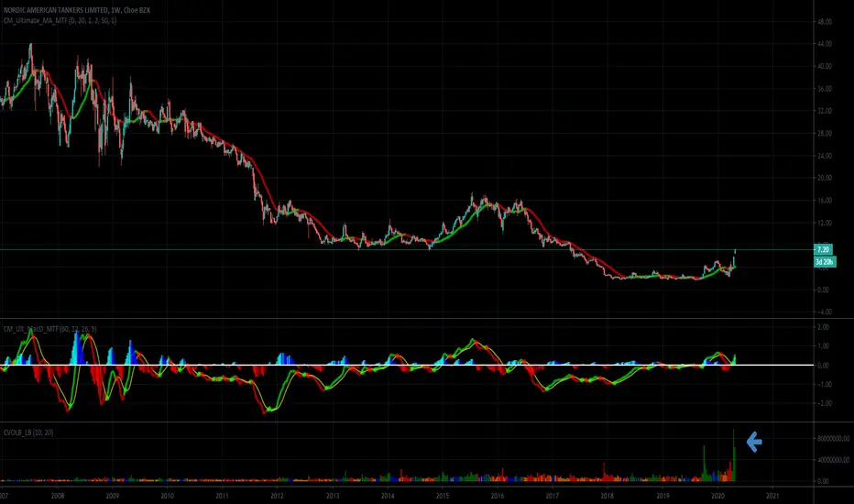Click the 16.00 price axis label

825,200
